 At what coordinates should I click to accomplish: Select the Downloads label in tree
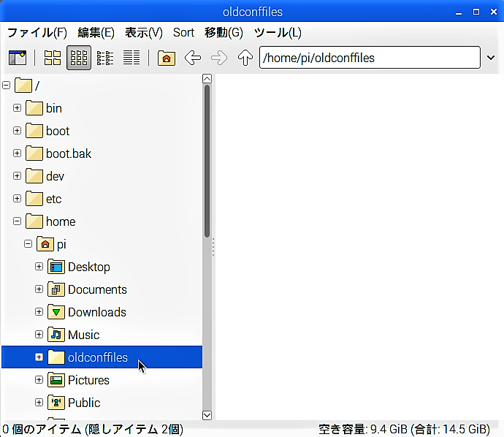click(97, 312)
